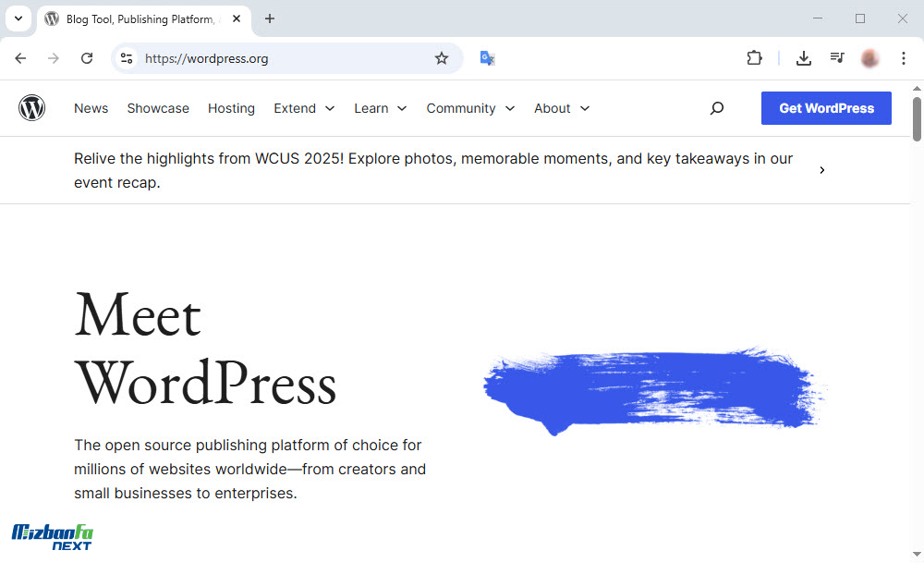Open the Google Translate icon in the toolbar
This screenshot has width=924, height=563.
[x=488, y=58]
